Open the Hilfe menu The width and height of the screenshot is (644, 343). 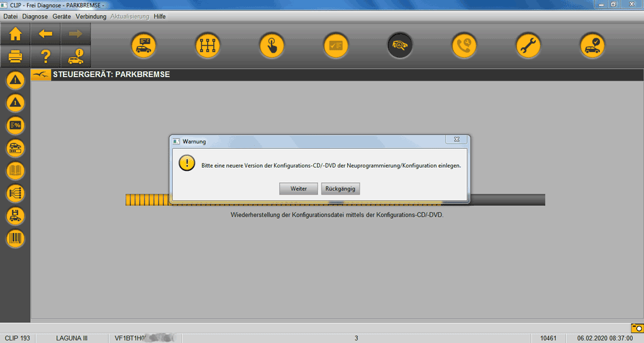pyautogui.click(x=160, y=16)
